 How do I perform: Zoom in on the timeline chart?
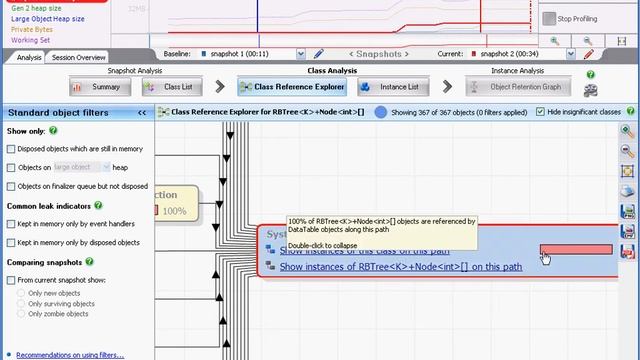pyautogui.click(x=554, y=41)
